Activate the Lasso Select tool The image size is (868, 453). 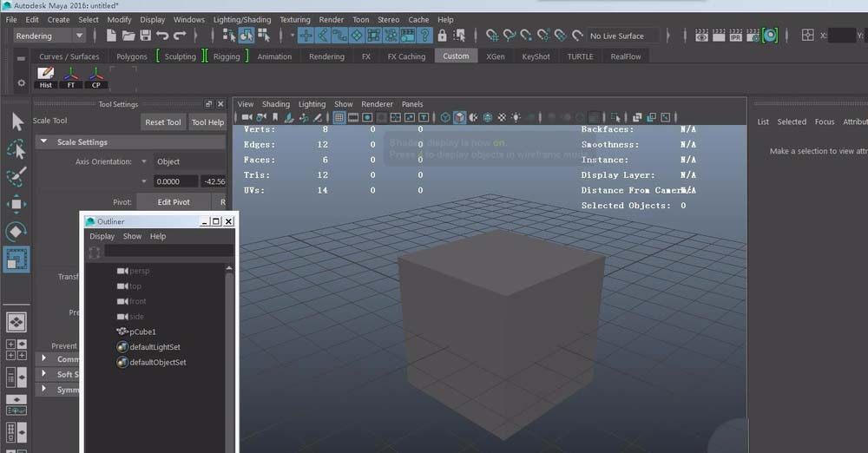point(16,149)
